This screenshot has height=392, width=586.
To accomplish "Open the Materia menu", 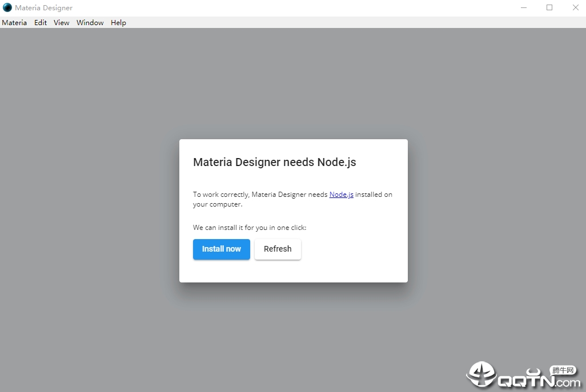I will (x=14, y=22).
